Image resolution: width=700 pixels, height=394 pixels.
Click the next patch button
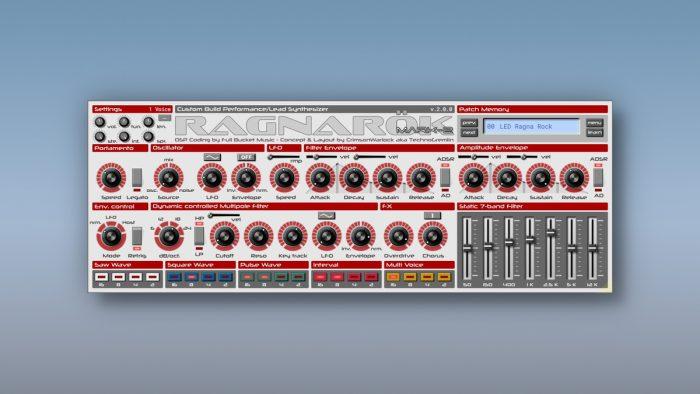469,133
